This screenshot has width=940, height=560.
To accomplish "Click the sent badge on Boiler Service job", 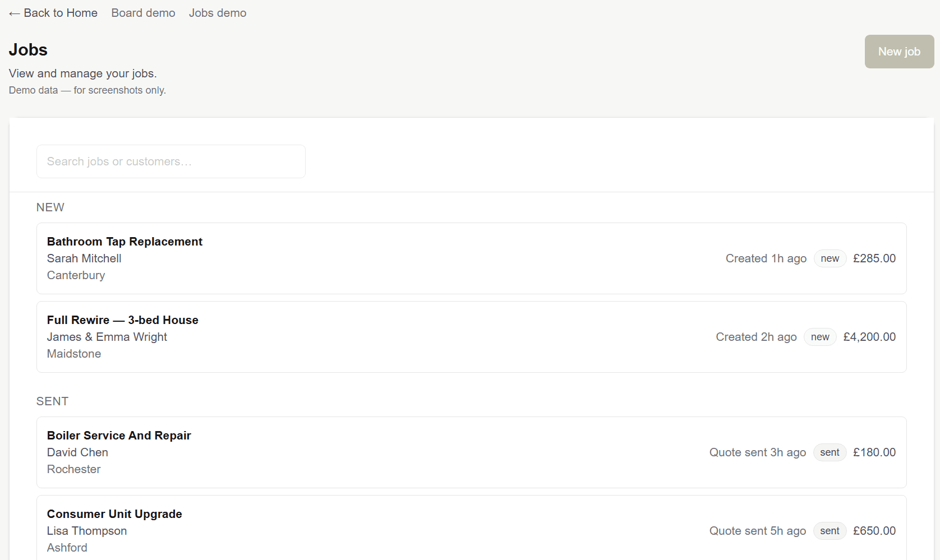I will (830, 452).
